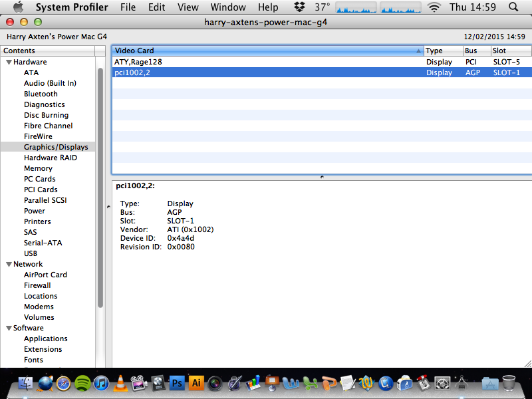The width and height of the screenshot is (532, 399).
Task: Click the sidebar pane splitter handle
Action: [108, 206]
